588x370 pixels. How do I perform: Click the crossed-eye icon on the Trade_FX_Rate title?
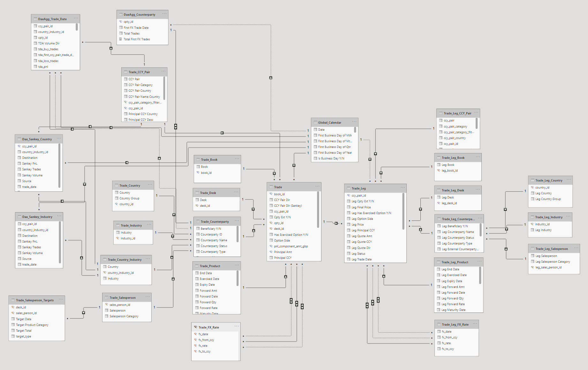(x=195, y=327)
